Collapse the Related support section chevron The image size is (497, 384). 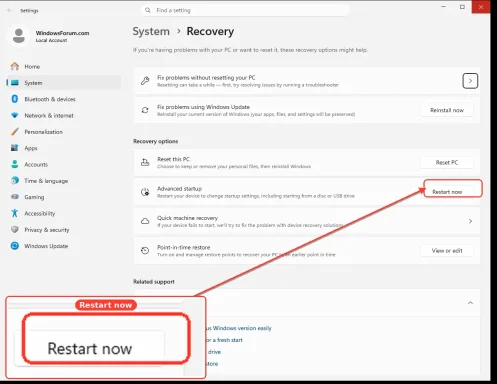click(470, 303)
